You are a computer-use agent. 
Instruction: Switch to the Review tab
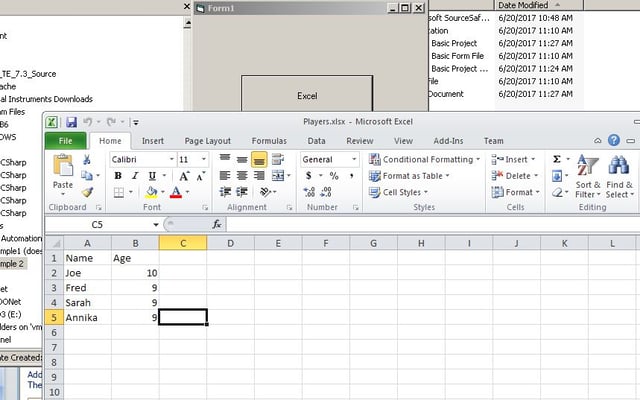pos(360,141)
